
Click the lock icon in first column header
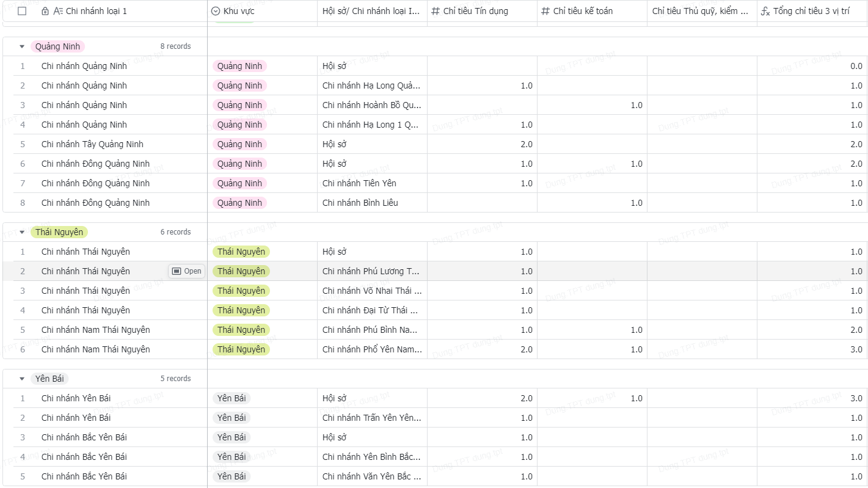point(45,11)
